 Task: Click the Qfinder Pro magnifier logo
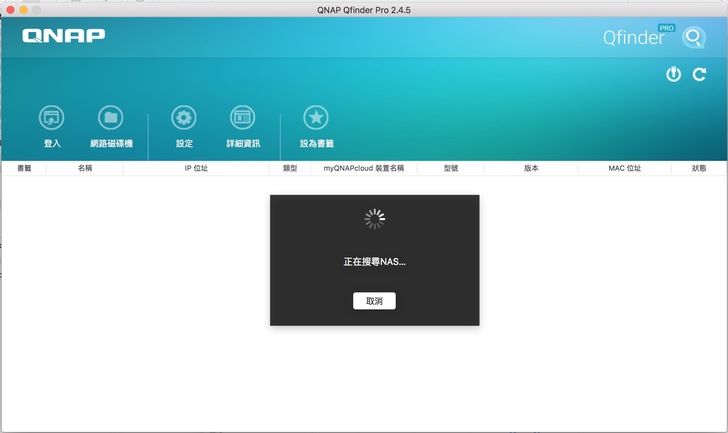click(x=694, y=38)
